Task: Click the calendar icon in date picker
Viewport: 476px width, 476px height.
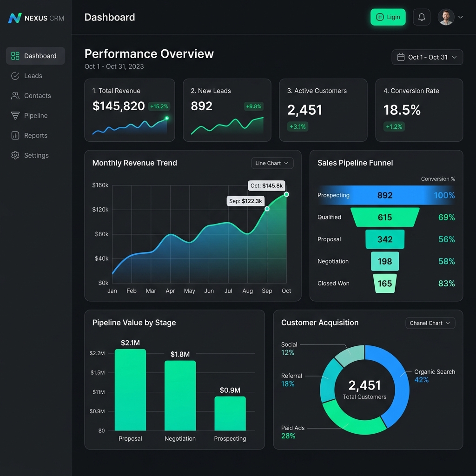Action: click(x=401, y=57)
